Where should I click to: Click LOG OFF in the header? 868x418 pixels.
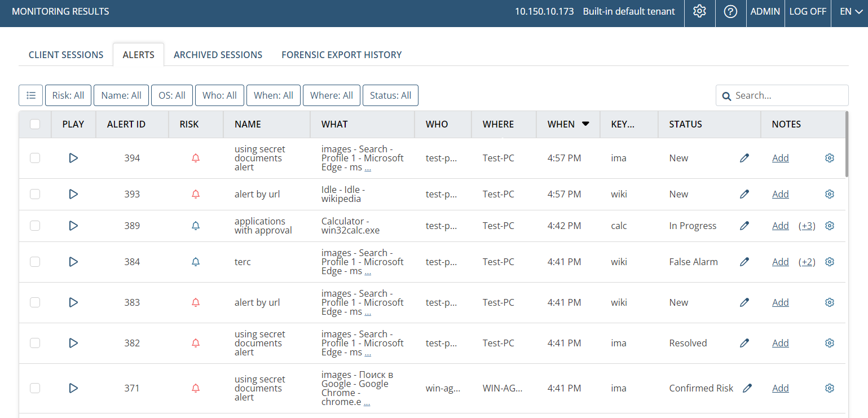point(808,11)
